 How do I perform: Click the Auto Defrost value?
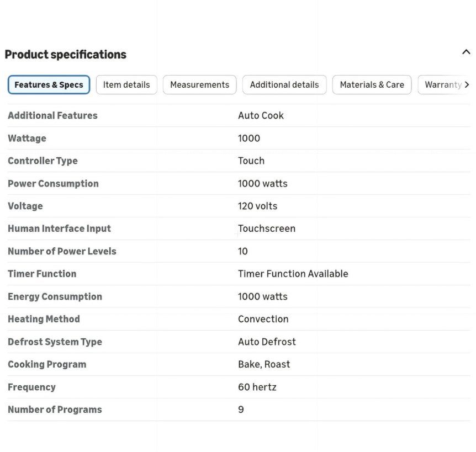click(x=267, y=342)
